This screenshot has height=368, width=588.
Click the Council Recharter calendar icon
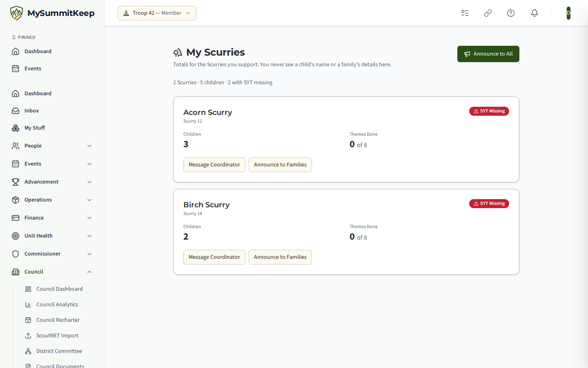coord(28,320)
